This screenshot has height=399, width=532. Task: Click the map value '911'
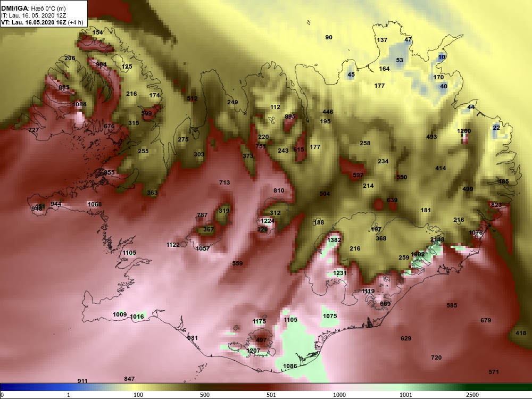(x=82, y=381)
